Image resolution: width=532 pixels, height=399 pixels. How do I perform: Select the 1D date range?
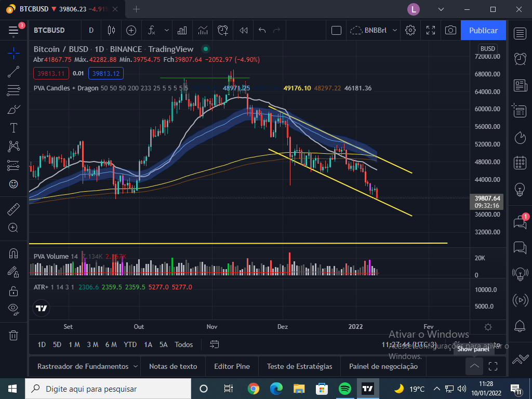[42, 344]
